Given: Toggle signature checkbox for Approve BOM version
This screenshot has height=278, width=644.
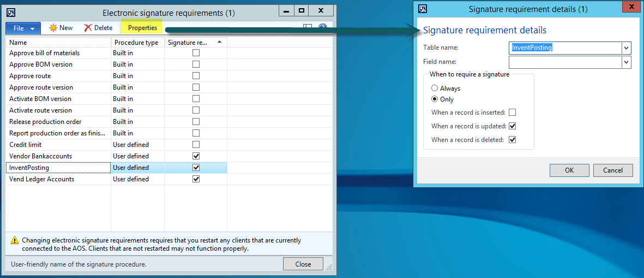Looking at the screenshot, I should point(196,64).
